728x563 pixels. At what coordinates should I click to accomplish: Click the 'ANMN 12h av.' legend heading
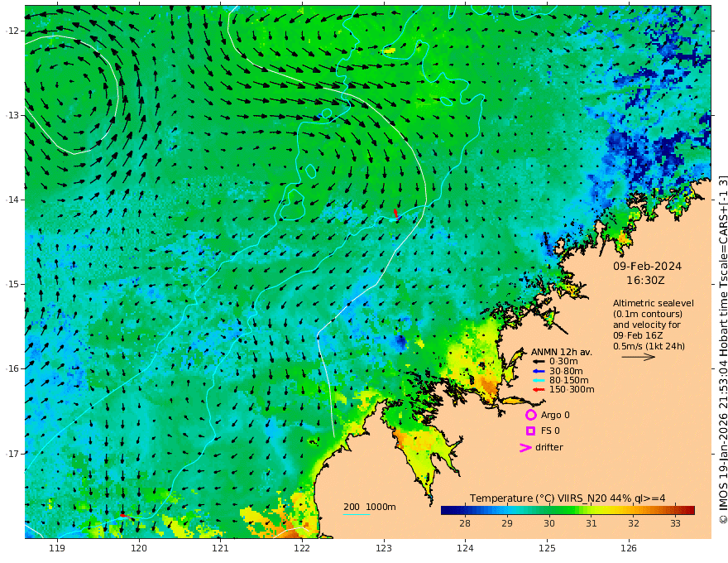coord(562,352)
